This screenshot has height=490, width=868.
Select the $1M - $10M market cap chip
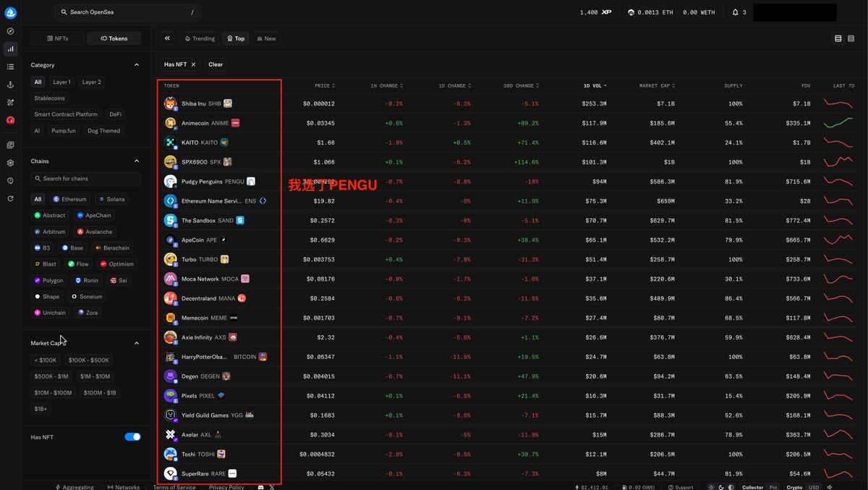click(x=95, y=376)
